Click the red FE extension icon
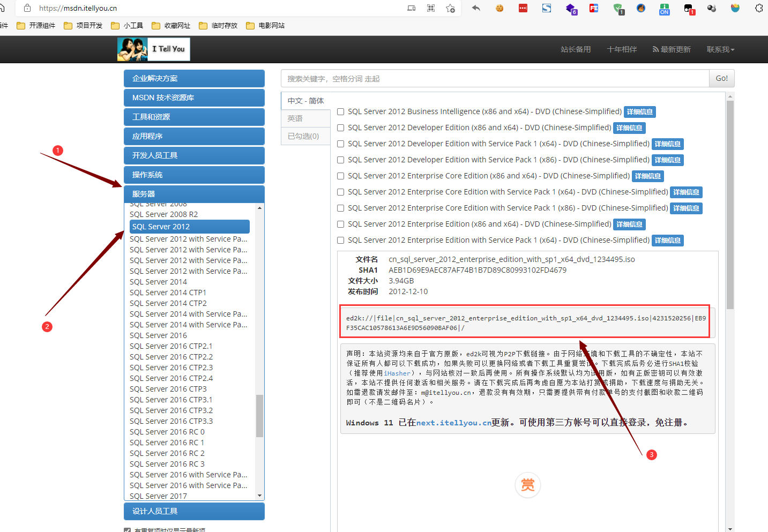The height and width of the screenshot is (532, 768). [x=594, y=8]
